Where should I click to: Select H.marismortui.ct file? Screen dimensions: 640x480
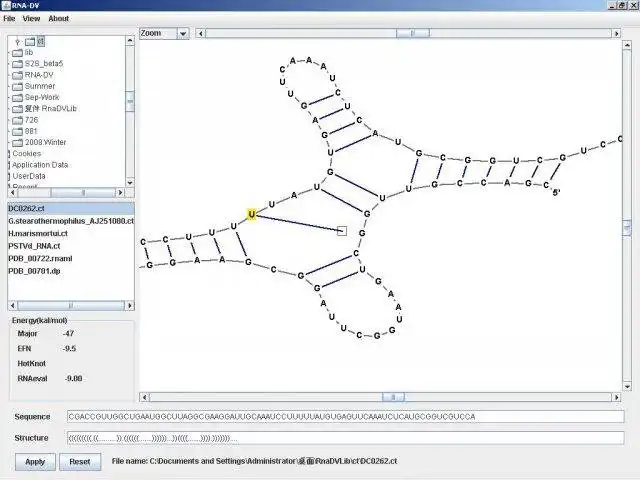pyautogui.click(x=38, y=233)
